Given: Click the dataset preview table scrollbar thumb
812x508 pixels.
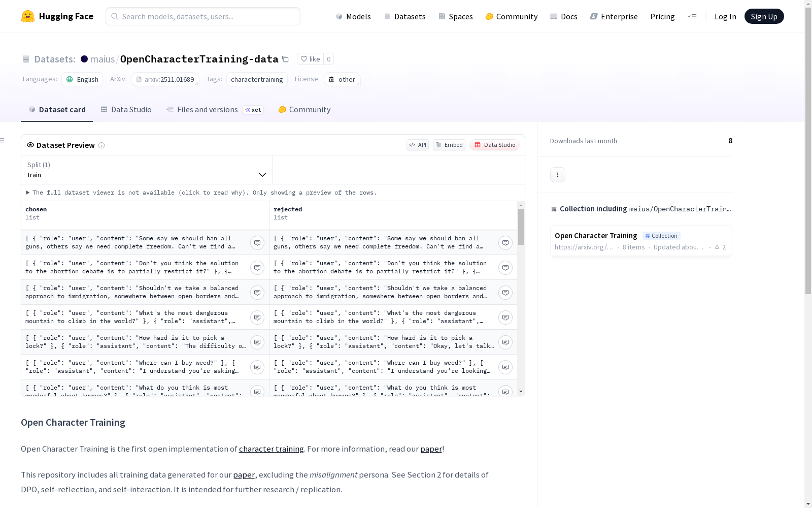Looking at the screenshot, I should tap(521, 227).
